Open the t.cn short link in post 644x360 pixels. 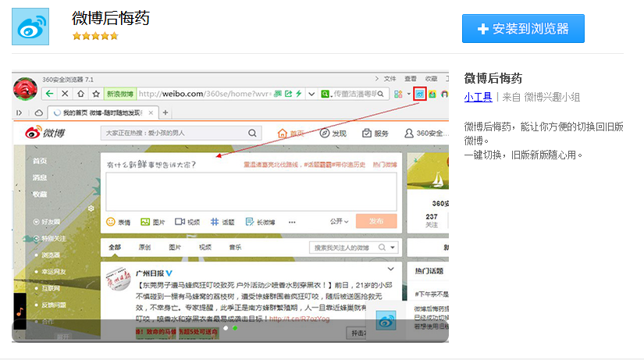(x=300, y=319)
